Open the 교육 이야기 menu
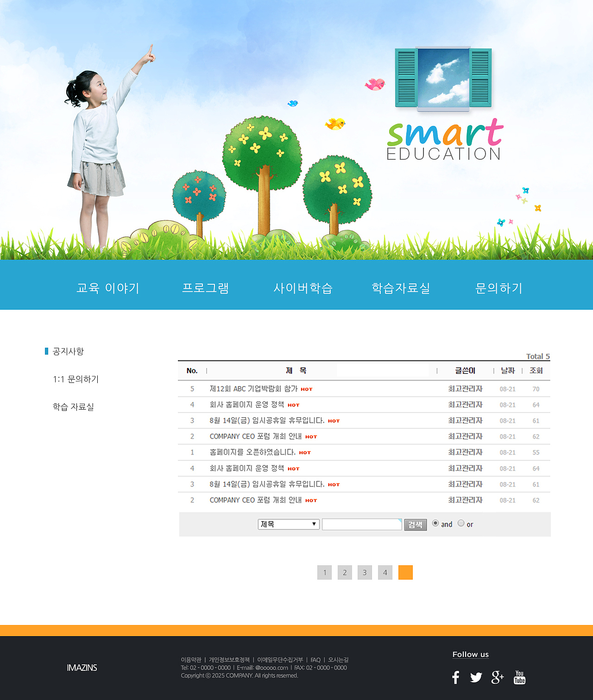This screenshot has width=593, height=700. [x=107, y=287]
